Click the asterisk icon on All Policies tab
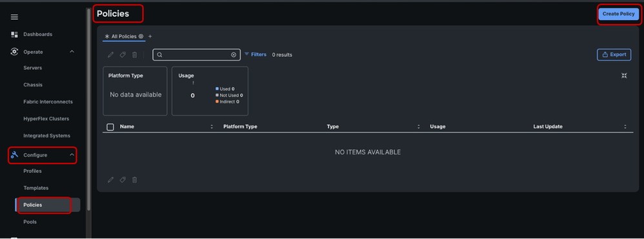Screen dimensions: 644x239 click(x=107, y=36)
